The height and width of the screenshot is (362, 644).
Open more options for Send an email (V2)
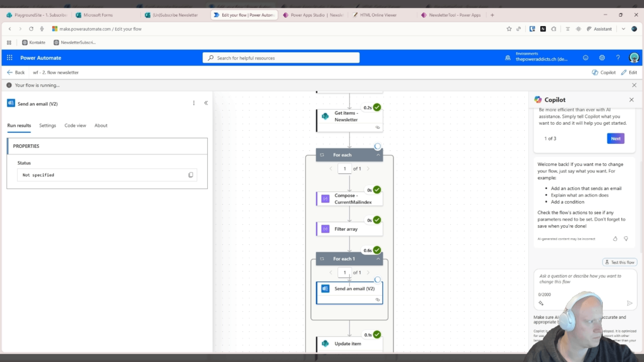pos(194,103)
